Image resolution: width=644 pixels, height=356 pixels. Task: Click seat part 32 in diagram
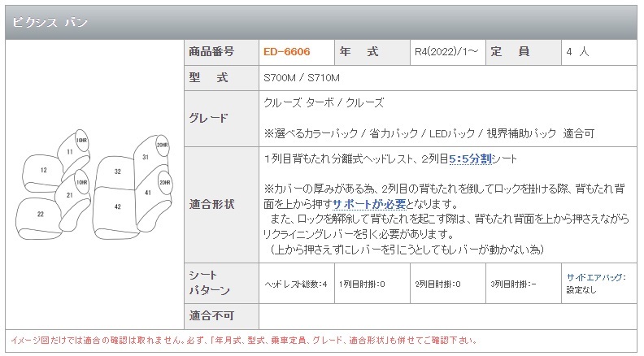[117, 171]
